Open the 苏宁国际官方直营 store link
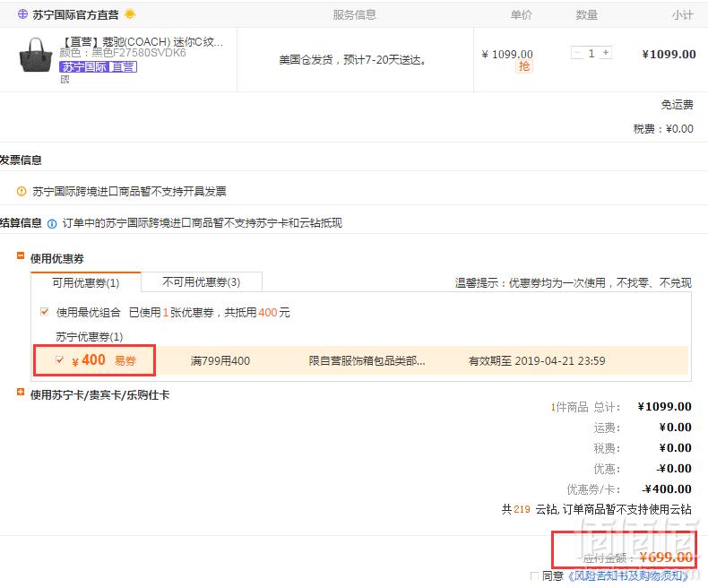708x588 pixels. (x=75, y=15)
